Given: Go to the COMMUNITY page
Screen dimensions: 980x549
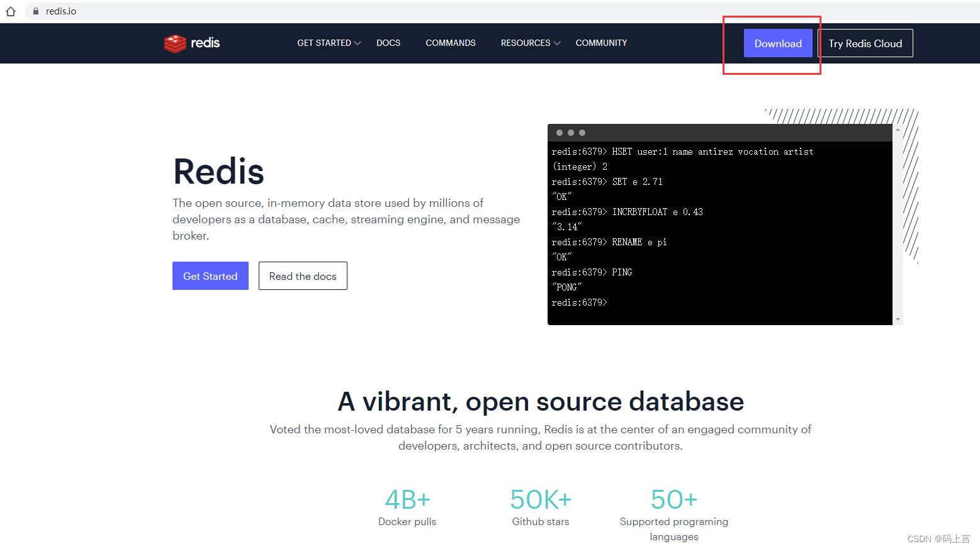Looking at the screenshot, I should tap(601, 43).
